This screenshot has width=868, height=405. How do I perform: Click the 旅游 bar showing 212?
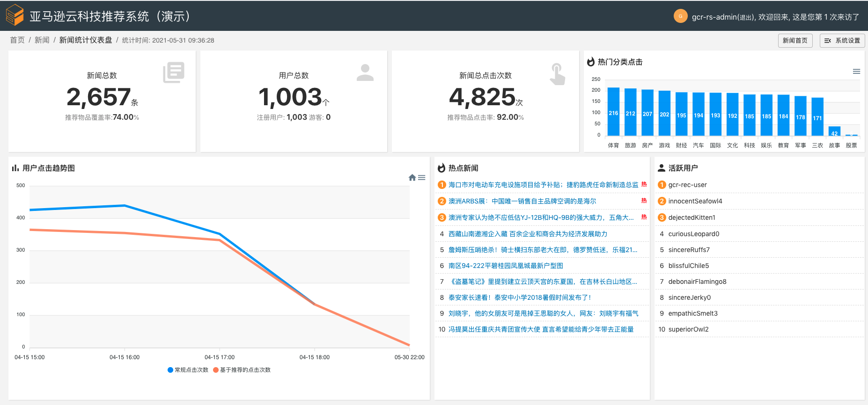tap(631, 112)
